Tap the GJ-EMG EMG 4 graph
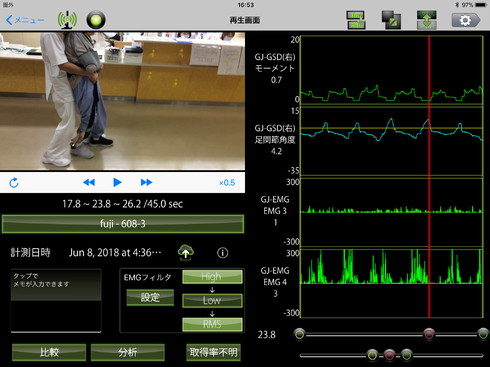 tap(392, 283)
